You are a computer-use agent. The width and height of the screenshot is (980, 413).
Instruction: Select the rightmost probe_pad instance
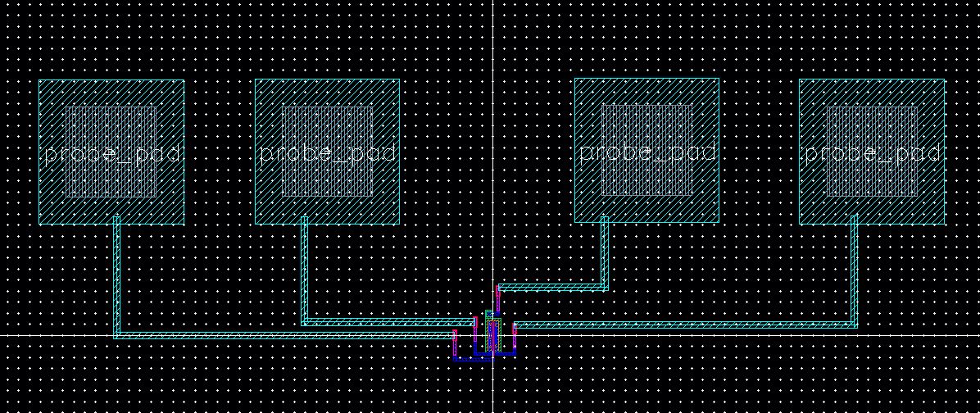pyautogui.click(x=872, y=152)
